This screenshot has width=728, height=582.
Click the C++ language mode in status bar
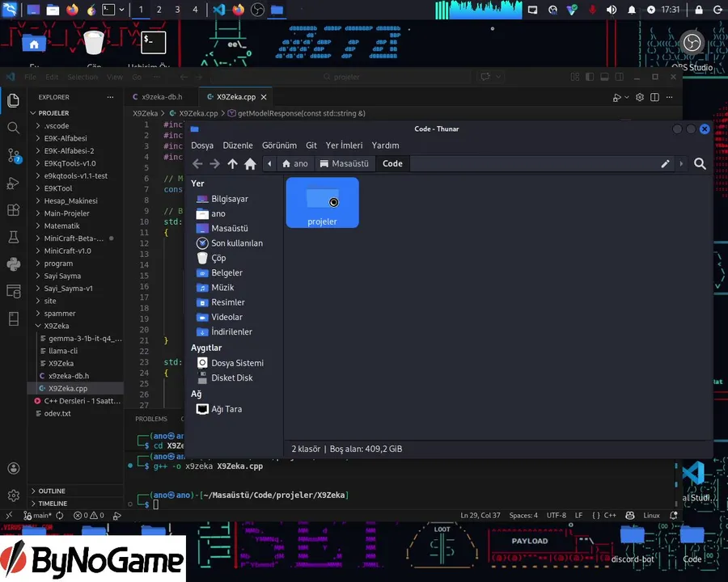click(610, 515)
